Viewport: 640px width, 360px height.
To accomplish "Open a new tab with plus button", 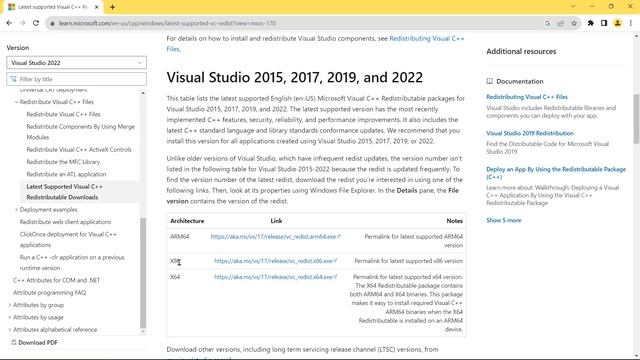I will click(x=112, y=7).
